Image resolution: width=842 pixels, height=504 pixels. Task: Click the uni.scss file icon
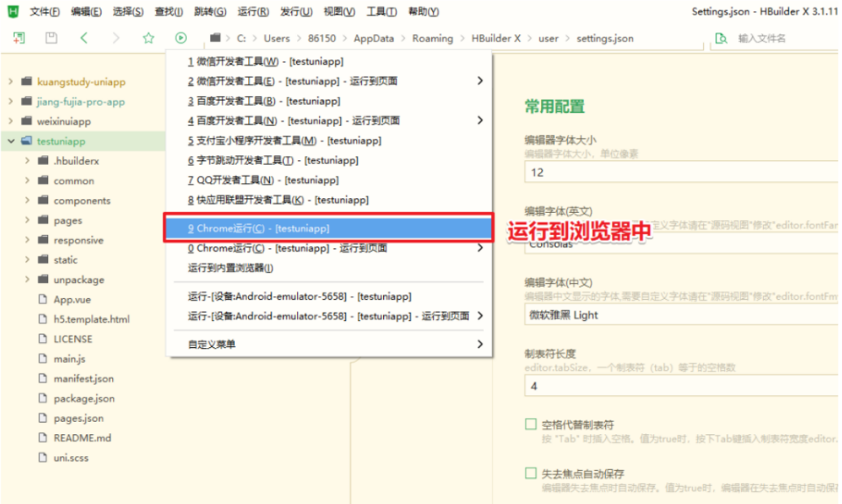43,458
